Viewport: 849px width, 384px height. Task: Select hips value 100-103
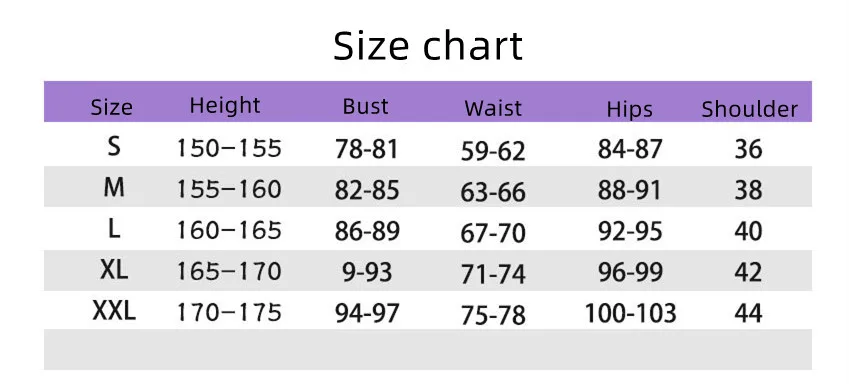[630, 314]
